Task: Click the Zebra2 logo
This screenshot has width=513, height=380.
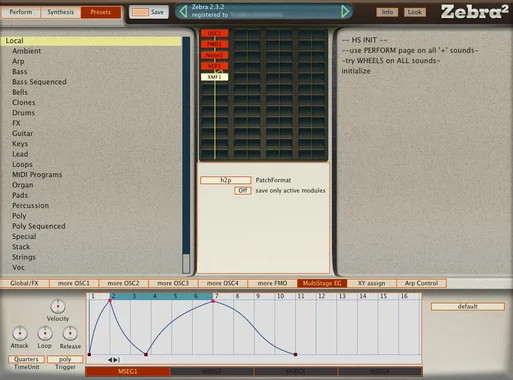Action: click(474, 12)
